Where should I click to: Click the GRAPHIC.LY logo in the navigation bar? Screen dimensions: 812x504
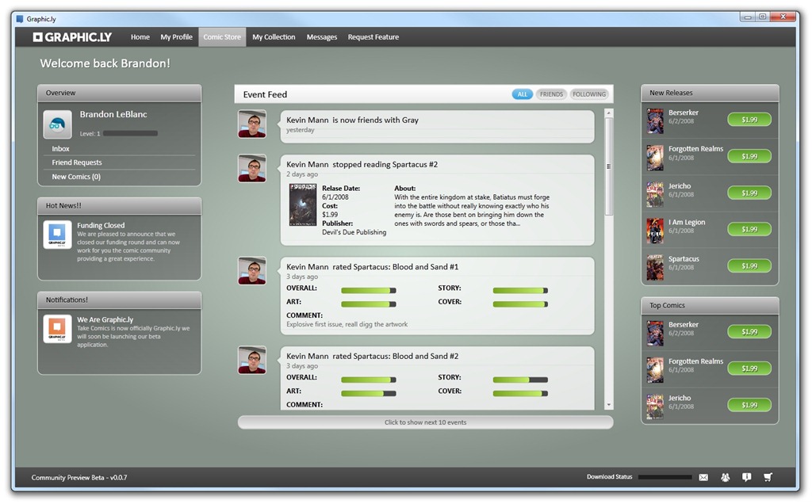click(x=72, y=37)
